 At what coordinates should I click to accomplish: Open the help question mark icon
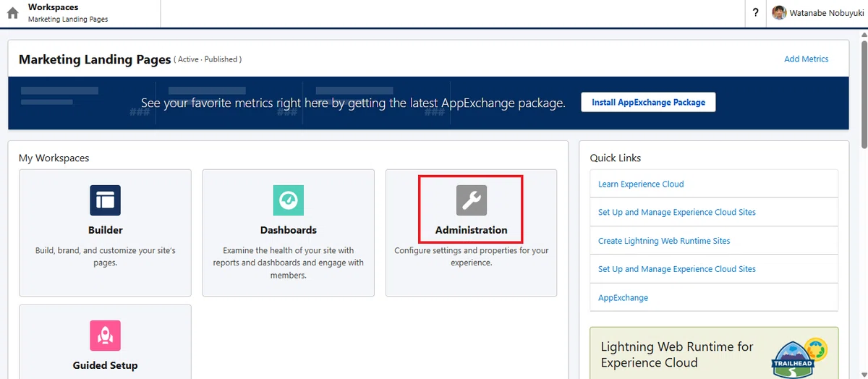[x=755, y=13]
